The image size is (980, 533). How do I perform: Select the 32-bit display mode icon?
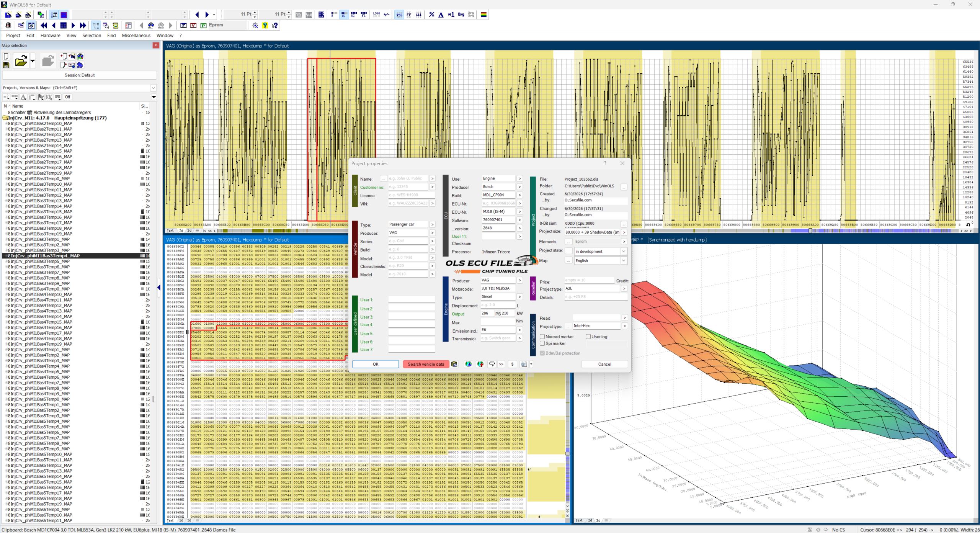click(x=354, y=15)
